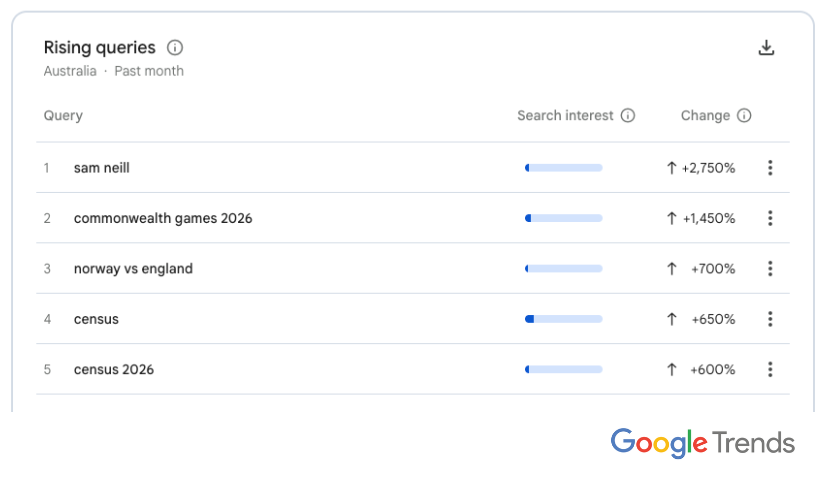Open more options for census 2026 row
828x480 pixels.
(x=770, y=369)
